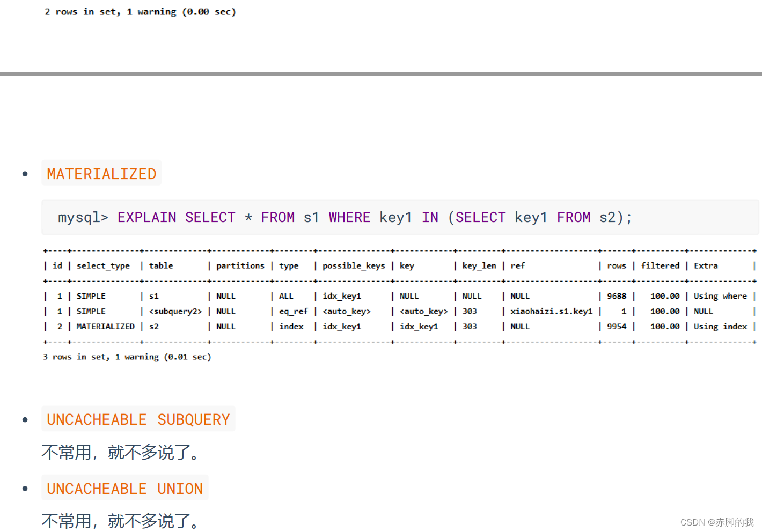Click the UNCACHEABLE UNION heading

tap(124, 488)
